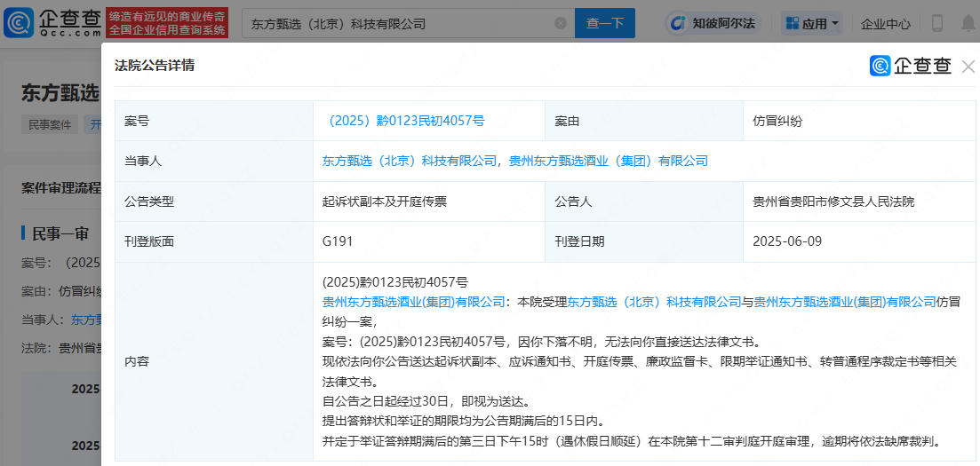Image resolution: width=980 pixels, height=466 pixels.
Task: Open 企业中心 menu item
Action: tap(886, 24)
